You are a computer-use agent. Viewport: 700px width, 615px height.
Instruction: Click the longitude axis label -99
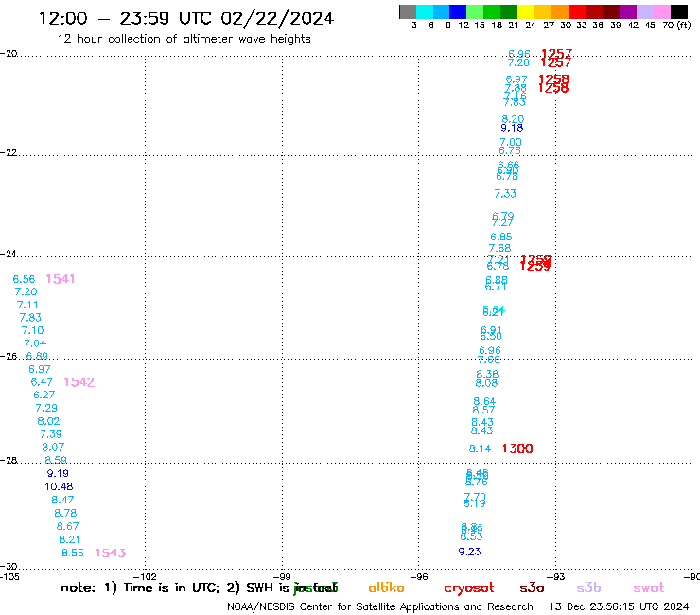[x=282, y=576]
